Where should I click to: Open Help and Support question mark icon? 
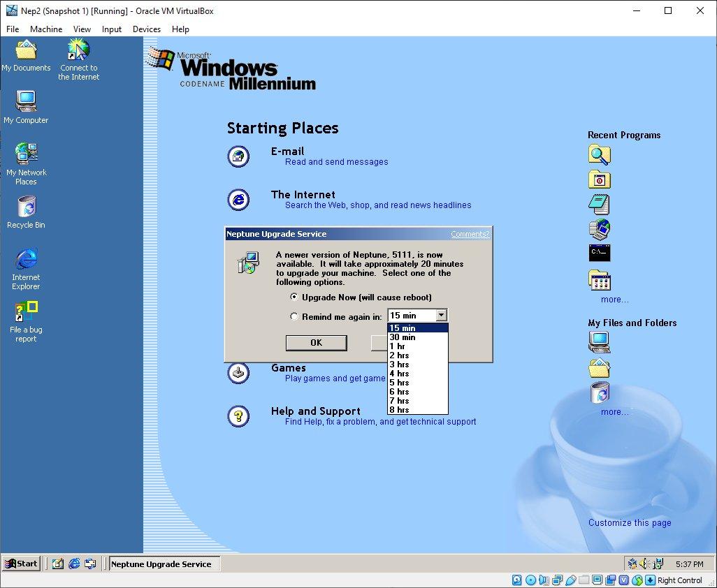(x=239, y=416)
